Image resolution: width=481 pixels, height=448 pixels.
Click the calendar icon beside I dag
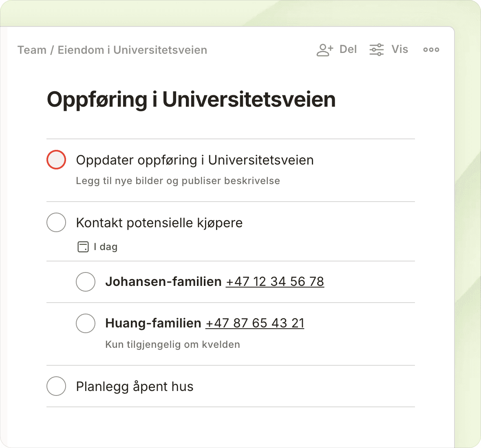(83, 247)
